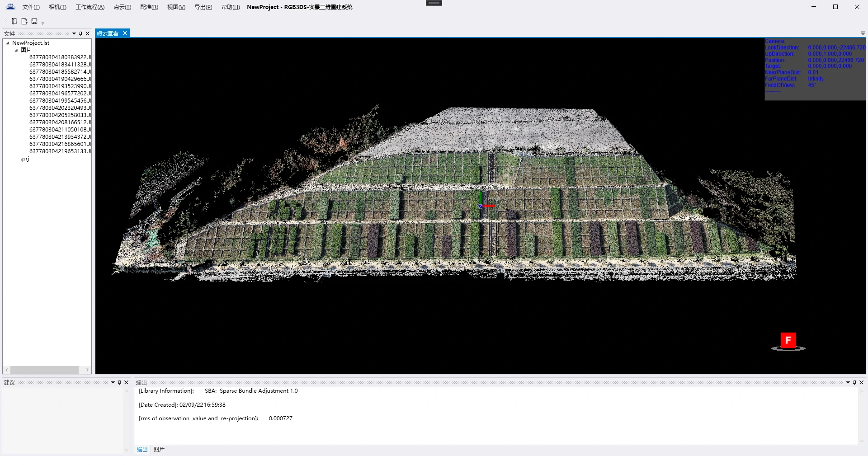Image resolution: width=868 pixels, height=465 pixels.
Task: Toggle auto-hide pin on 建议 panel
Action: 119,383
